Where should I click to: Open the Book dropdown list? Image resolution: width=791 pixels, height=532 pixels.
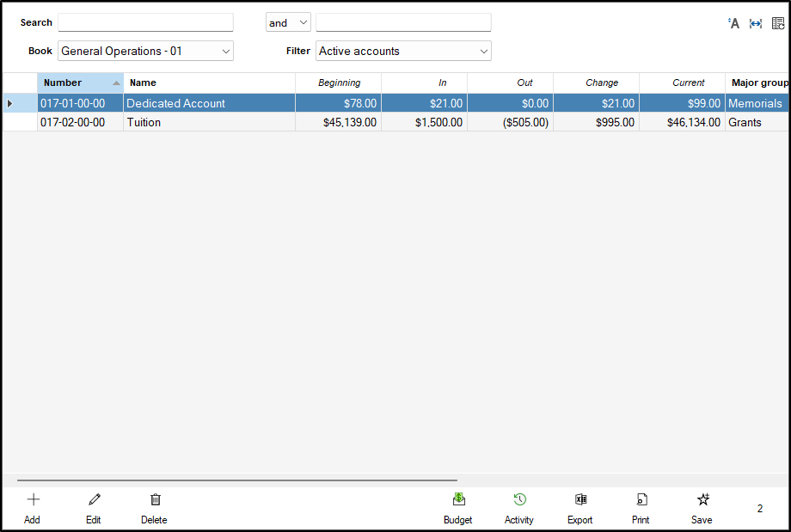click(226, 52)
